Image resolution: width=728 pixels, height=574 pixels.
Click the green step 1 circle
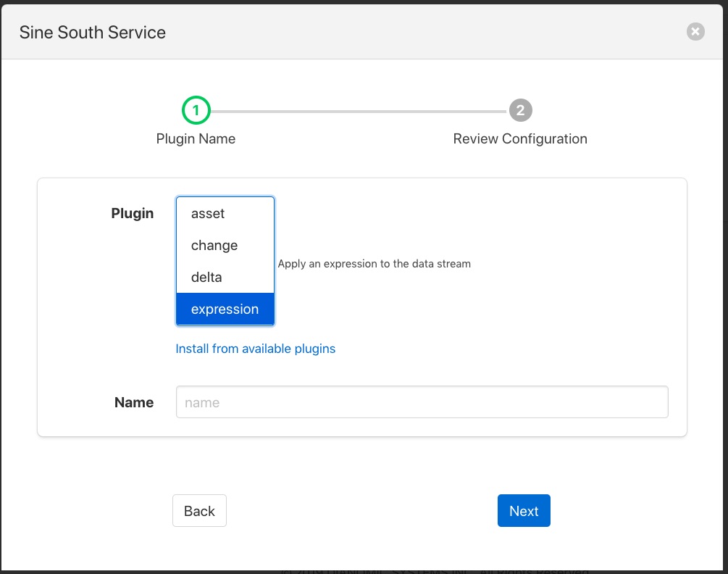tap(196, 111)
